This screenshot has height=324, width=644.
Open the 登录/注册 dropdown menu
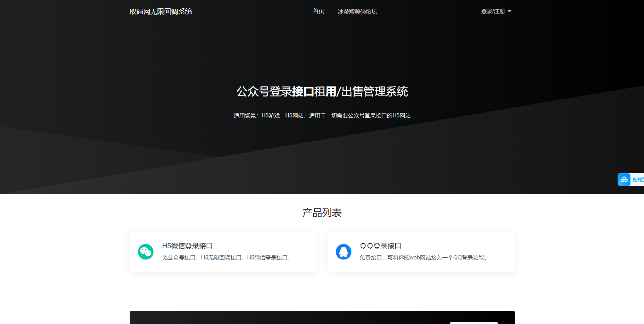click(493, 11)
